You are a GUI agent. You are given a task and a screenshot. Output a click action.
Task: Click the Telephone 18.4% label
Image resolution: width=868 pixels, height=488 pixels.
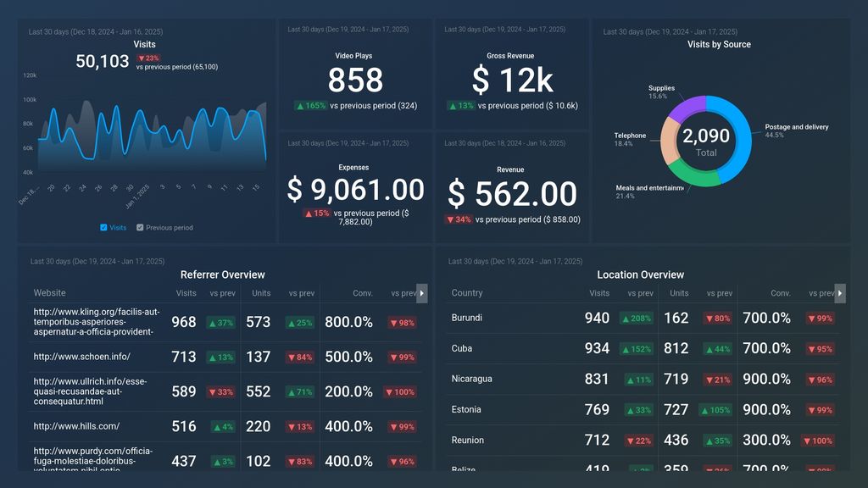pyautogui.click(x=630, y=140)
